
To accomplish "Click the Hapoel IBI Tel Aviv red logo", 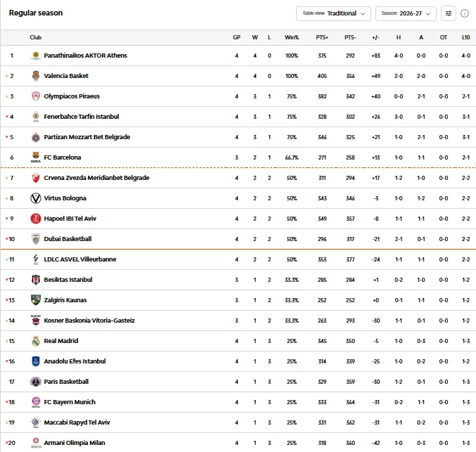I will 36,219.
